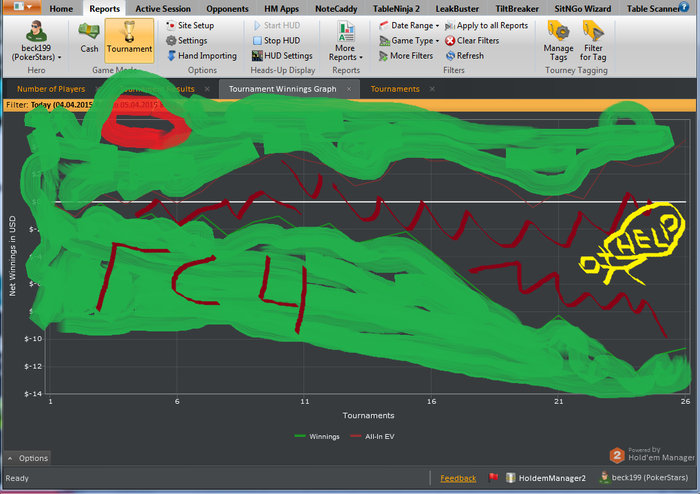The width and height of the screenshot is (700, 494).
Task: Click the Game Type filter icon
Action: click(x=384, y=41)
